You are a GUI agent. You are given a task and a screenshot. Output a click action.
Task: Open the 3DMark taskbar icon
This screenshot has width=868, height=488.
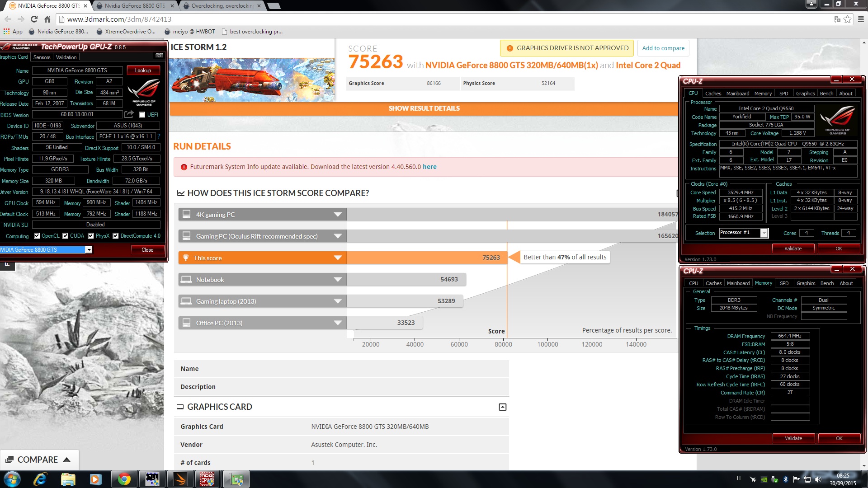(x=180, y=479)
